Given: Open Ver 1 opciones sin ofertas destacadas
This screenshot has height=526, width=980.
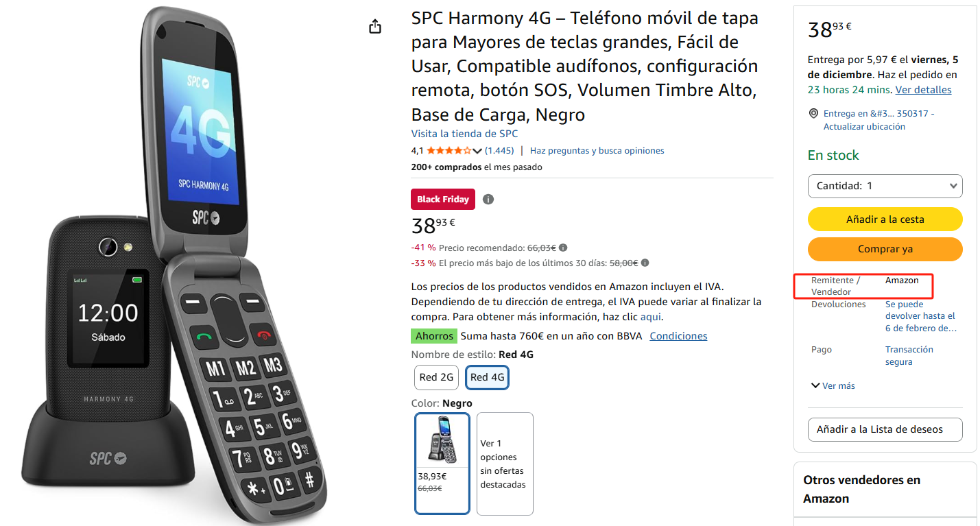Looking at the screenshot, I should coord(505,464).
